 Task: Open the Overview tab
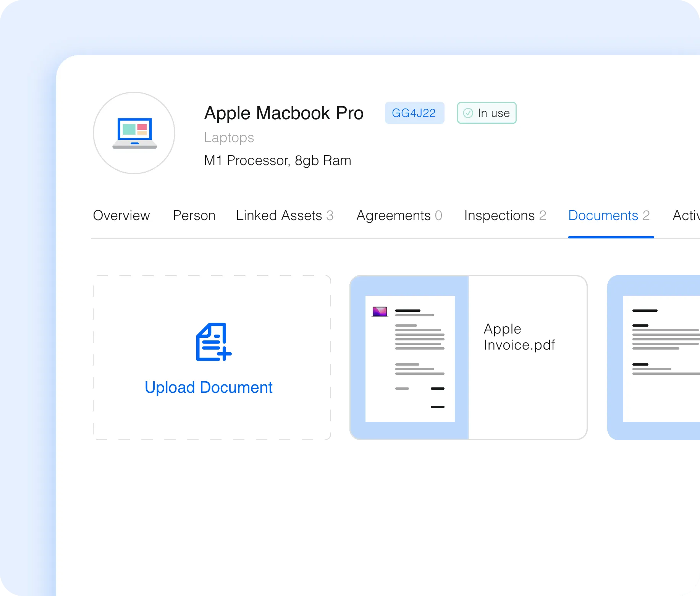click(121, 215)
